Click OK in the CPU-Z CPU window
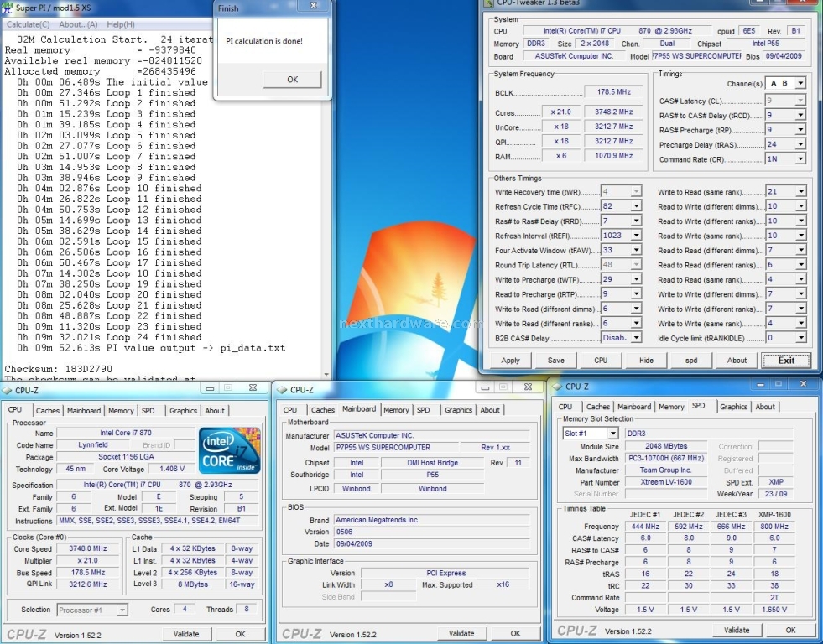The image size is (823, 644). [x=241, y=634]
